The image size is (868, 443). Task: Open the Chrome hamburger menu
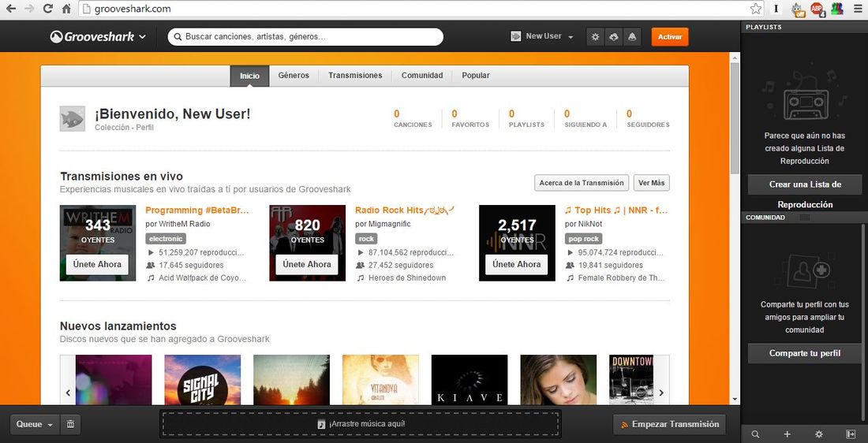pos(858,9)
